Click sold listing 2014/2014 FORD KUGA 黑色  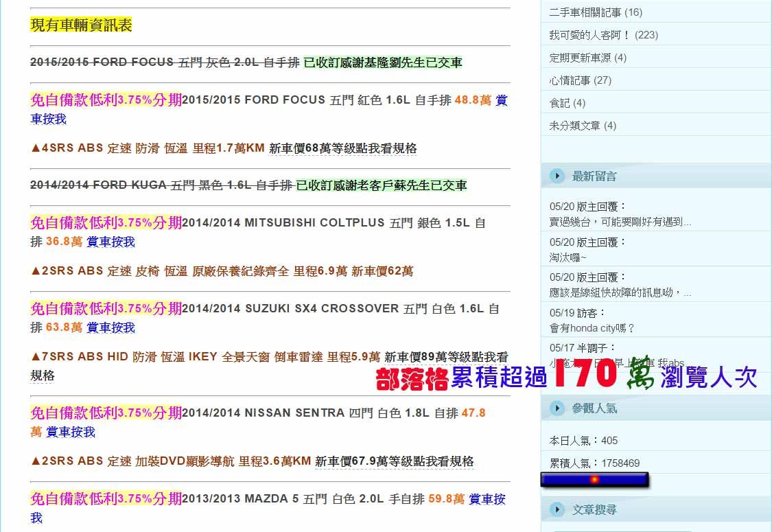(x=161, y=186)
